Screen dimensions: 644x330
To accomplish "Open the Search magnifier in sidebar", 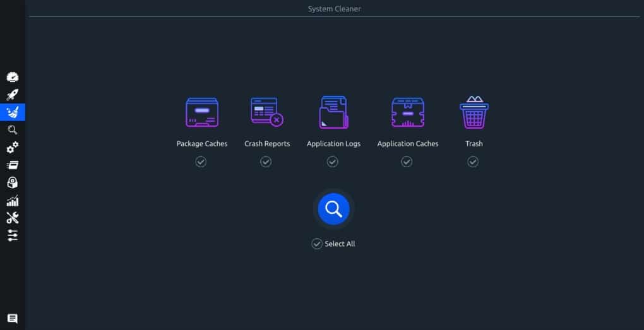I will pos(13,130).
